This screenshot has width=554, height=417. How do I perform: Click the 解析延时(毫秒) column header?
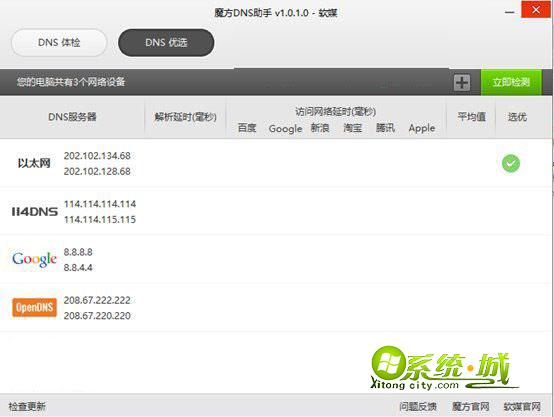click(185, 117)
